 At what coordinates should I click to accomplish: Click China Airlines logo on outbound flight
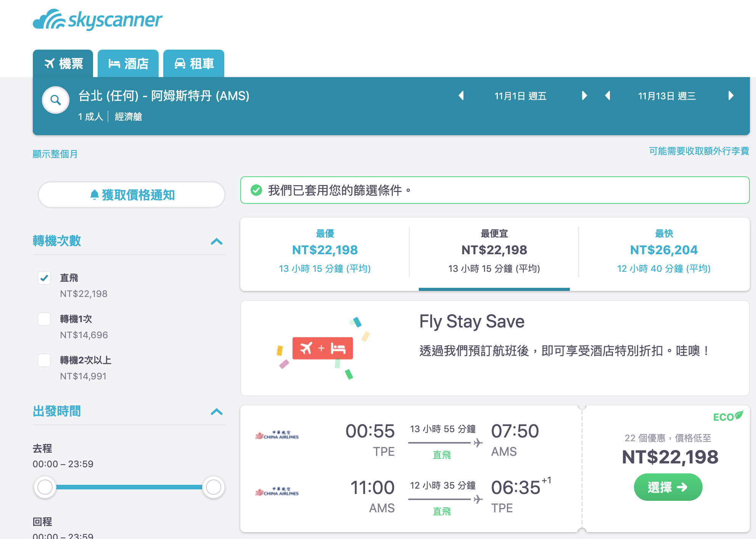(x=277, y=435)
